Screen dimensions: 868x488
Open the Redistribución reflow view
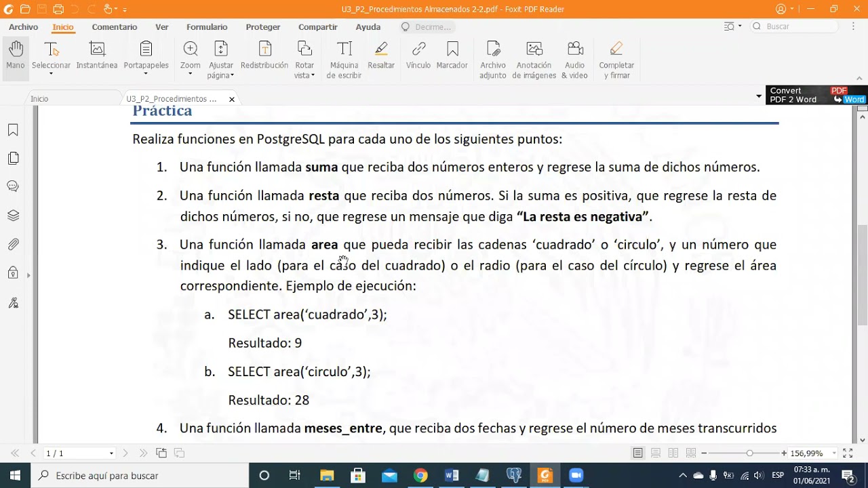(x=264, y=56)
